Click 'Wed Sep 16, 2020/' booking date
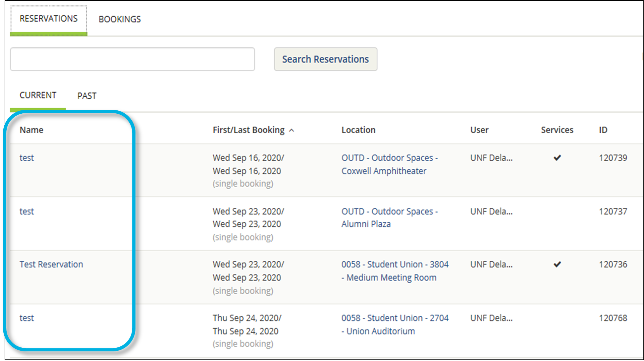This screenshot has width=644, height=361. (248, 158)
